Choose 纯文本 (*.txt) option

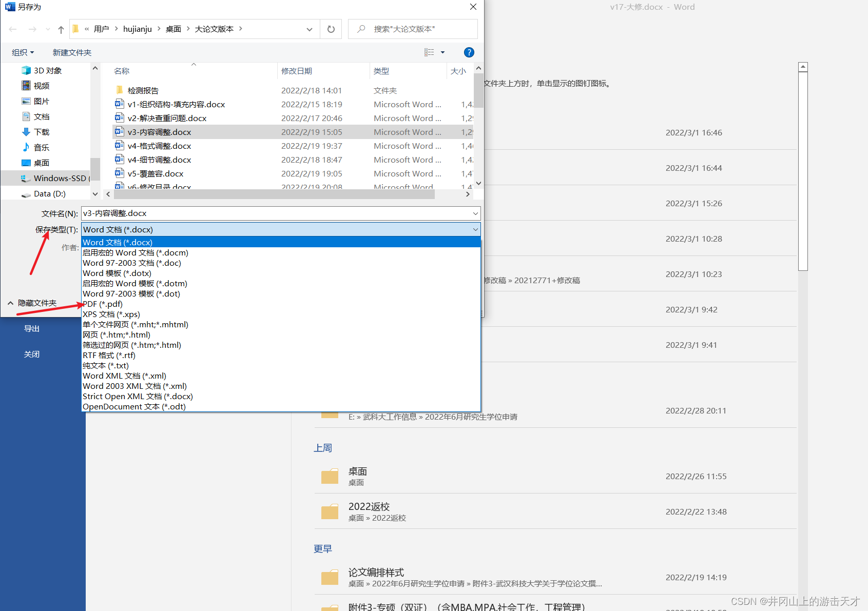click(x=281, y=365)
